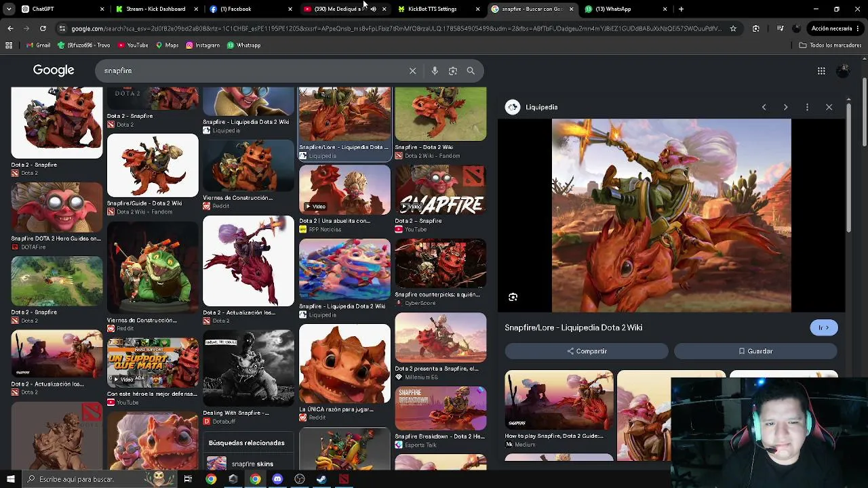
Task: Open 'Todos los marcadores' folder
Action: [830, 45]
